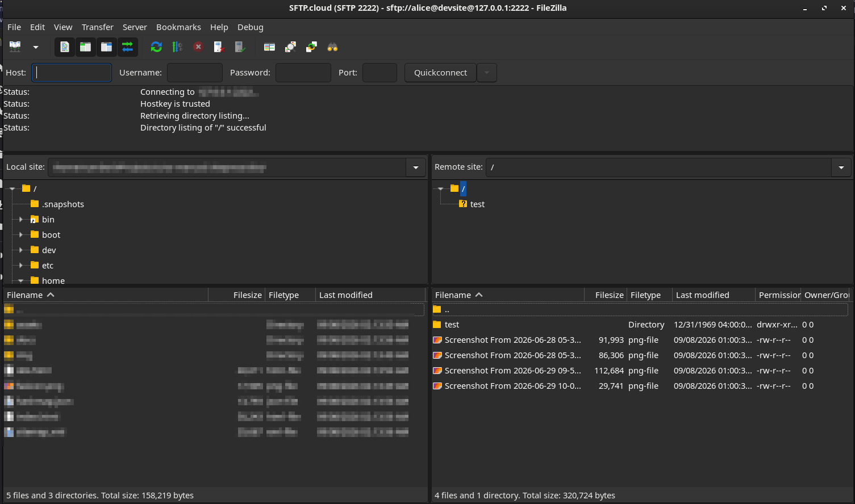Click the Port input field
The image size is (855, 504).
click(379, 73)
